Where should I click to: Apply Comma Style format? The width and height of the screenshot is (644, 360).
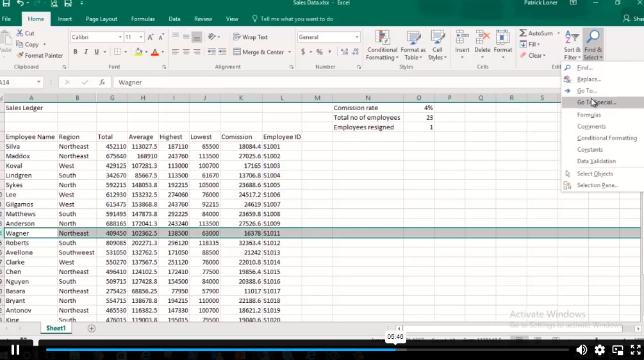pyautogui.click(x=329, y=52)
